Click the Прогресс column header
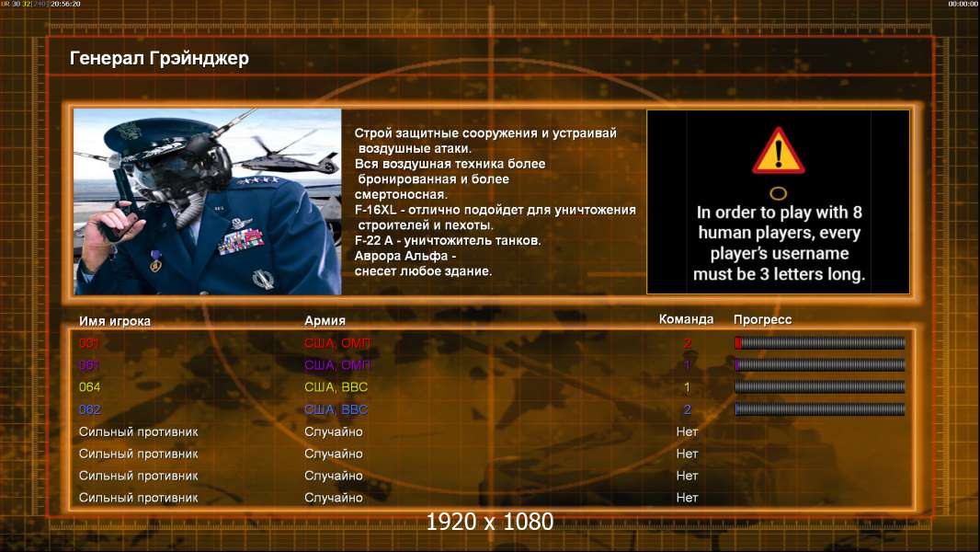Image resolution: width=980 pixels, height=552 pixels. pyautogui.click(x=762, y=319)
